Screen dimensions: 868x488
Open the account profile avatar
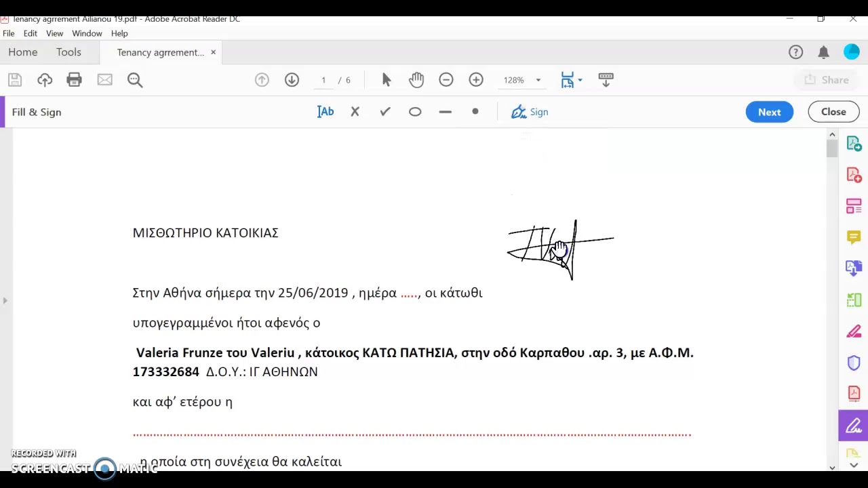852,52
